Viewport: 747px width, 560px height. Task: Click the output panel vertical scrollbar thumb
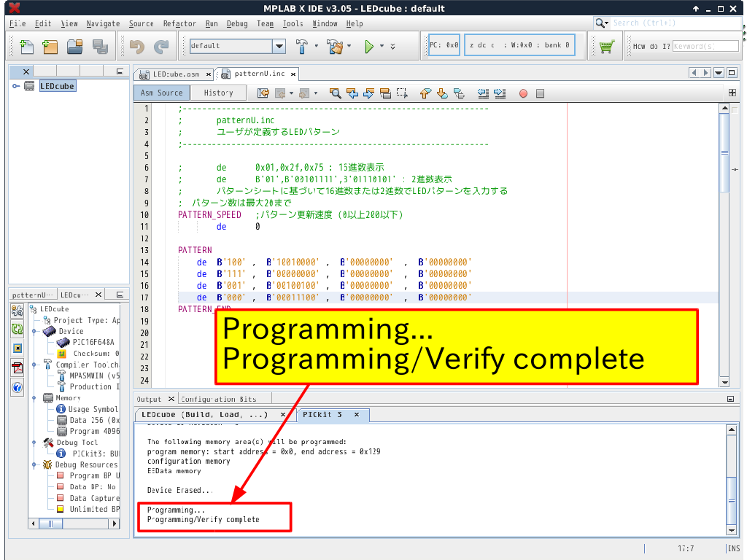click(x=731, y=500)
